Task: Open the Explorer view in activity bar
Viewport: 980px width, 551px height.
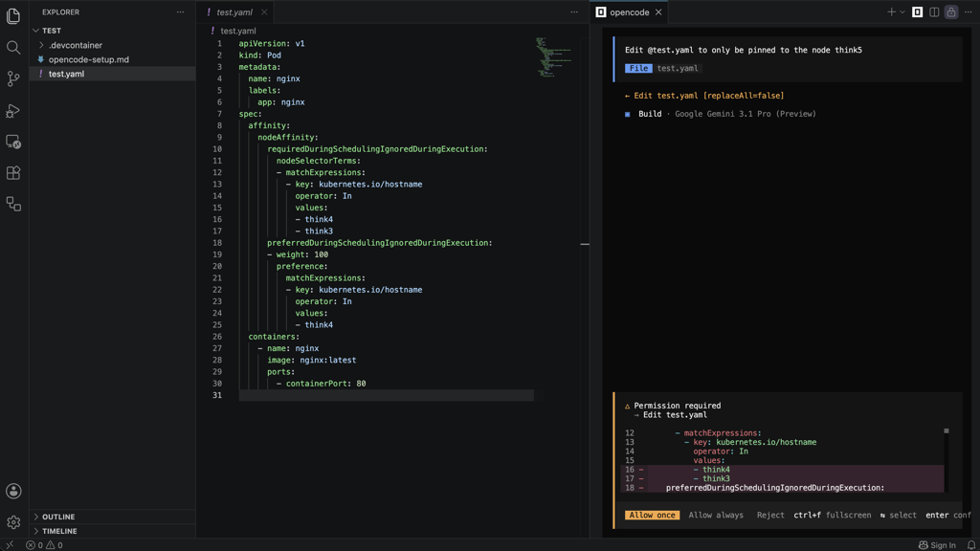Action: tap(13, 15)
